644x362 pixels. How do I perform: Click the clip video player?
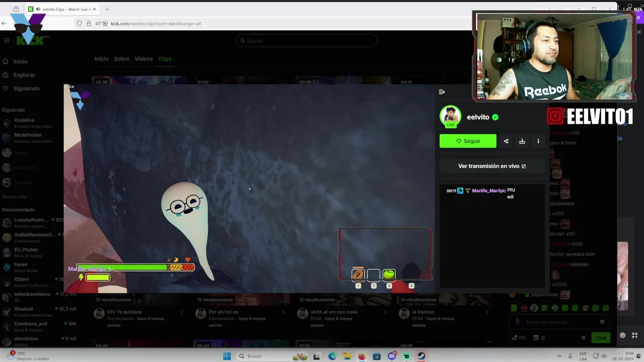[250, 189]
